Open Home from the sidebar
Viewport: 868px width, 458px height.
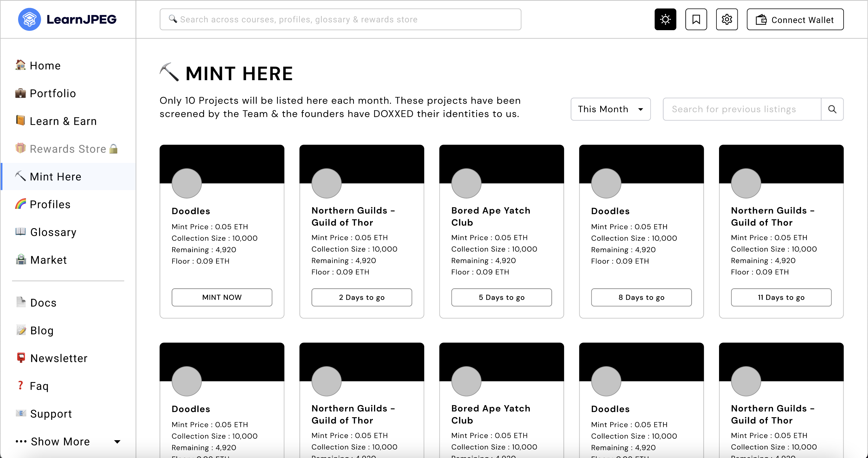(x=68, y=66)
